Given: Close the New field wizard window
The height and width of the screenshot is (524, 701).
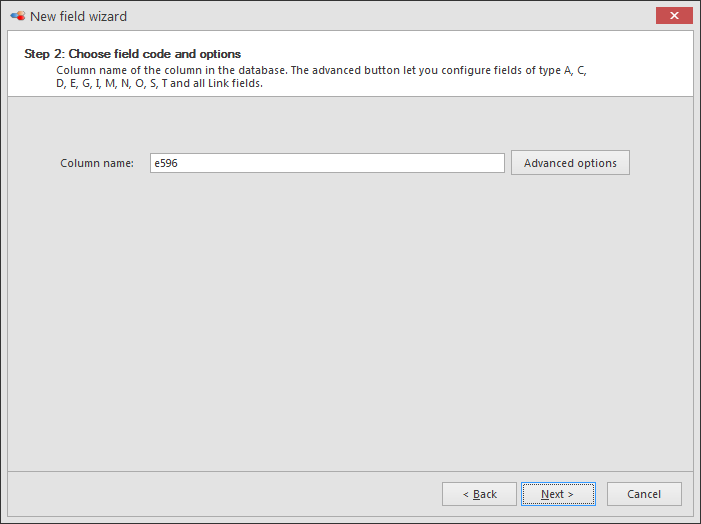Looking at the screenshot, I should pos(675,16).
